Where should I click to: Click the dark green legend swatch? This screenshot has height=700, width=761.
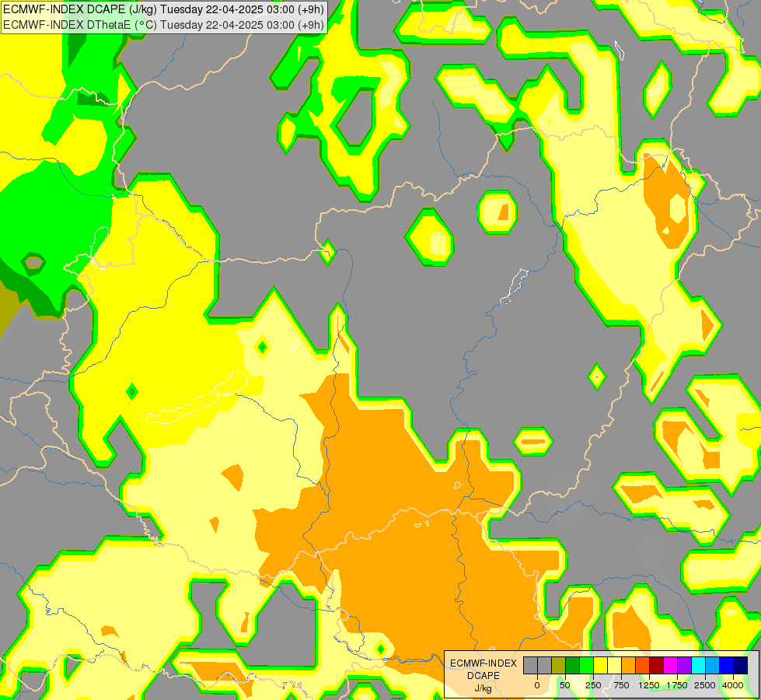click(573, 666)
